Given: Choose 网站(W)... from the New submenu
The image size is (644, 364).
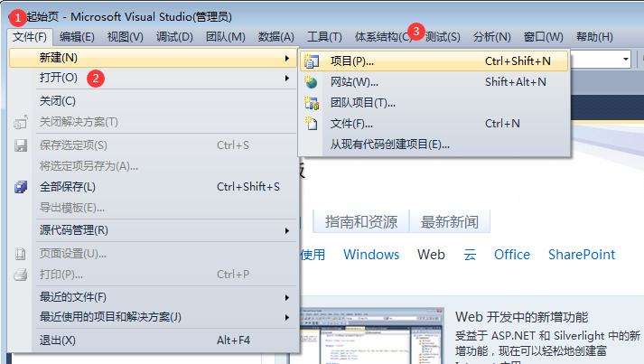Looking at the screenshot, I should 434,82.
